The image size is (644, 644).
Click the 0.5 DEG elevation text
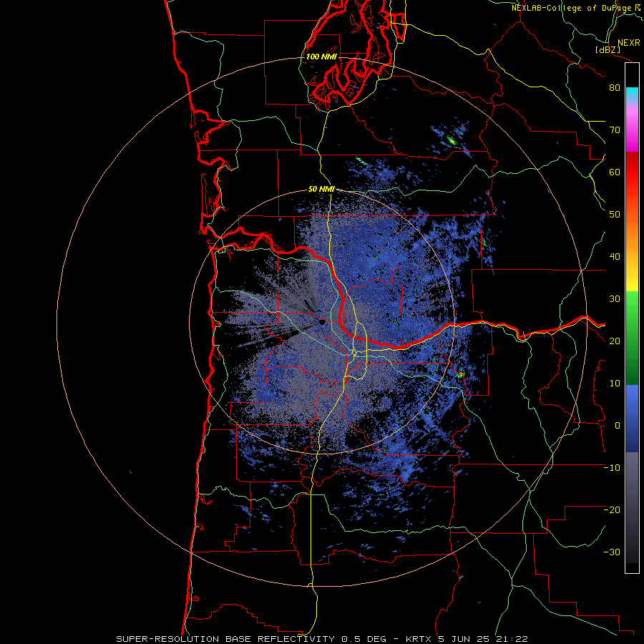pyautogui.click(x=364, y=639)
